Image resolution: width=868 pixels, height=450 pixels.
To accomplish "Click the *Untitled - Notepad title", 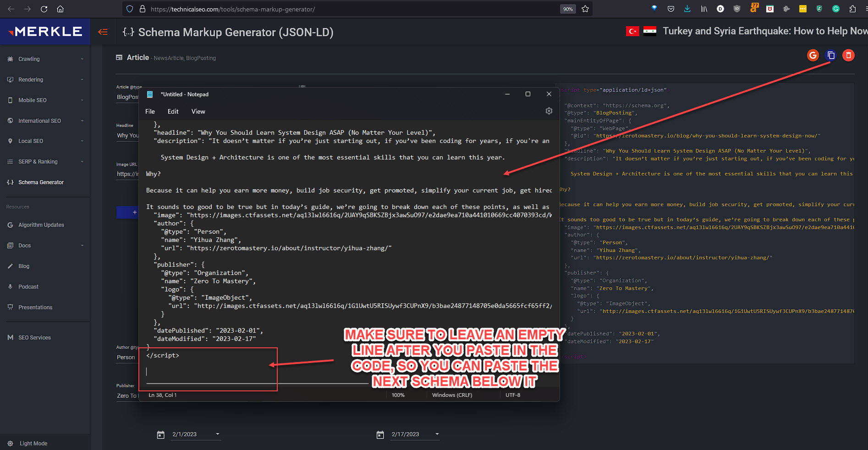I will (x=184, y=94).
